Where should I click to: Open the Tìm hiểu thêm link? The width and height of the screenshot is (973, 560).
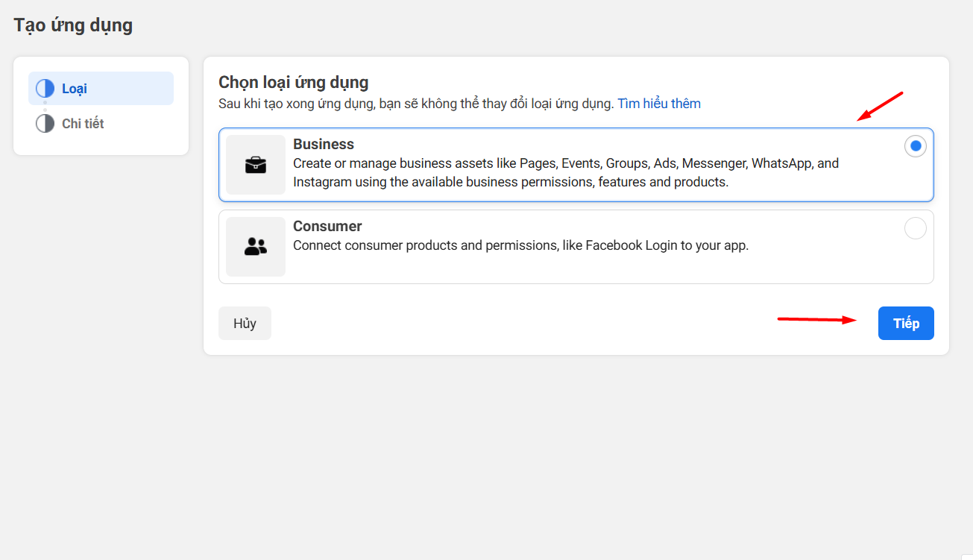pos(659,104)
